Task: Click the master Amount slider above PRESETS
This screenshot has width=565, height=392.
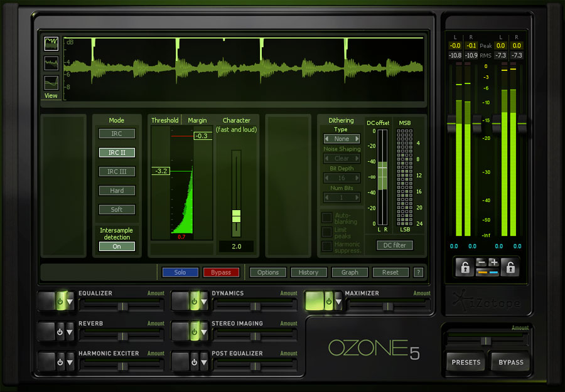Action: click(x=486, y=341)
